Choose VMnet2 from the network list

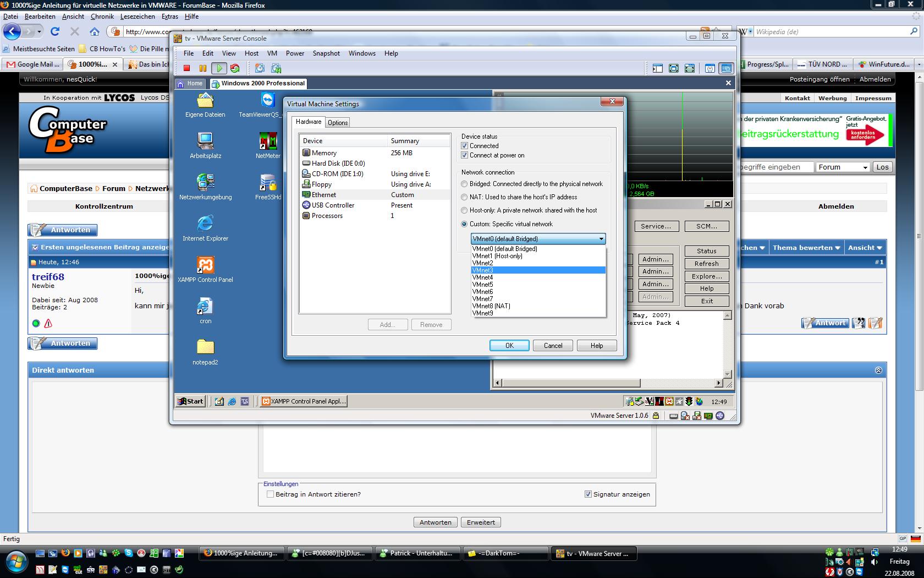click(x=538, y=263)
